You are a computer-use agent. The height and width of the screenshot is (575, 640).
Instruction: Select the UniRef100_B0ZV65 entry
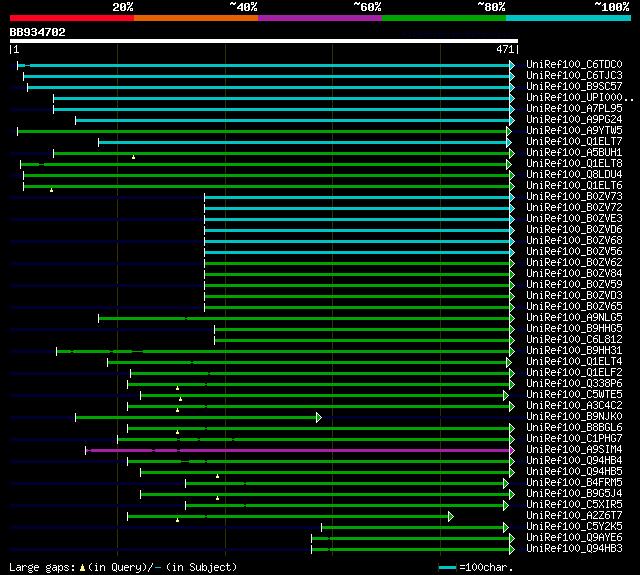click(x=574, y=307)
